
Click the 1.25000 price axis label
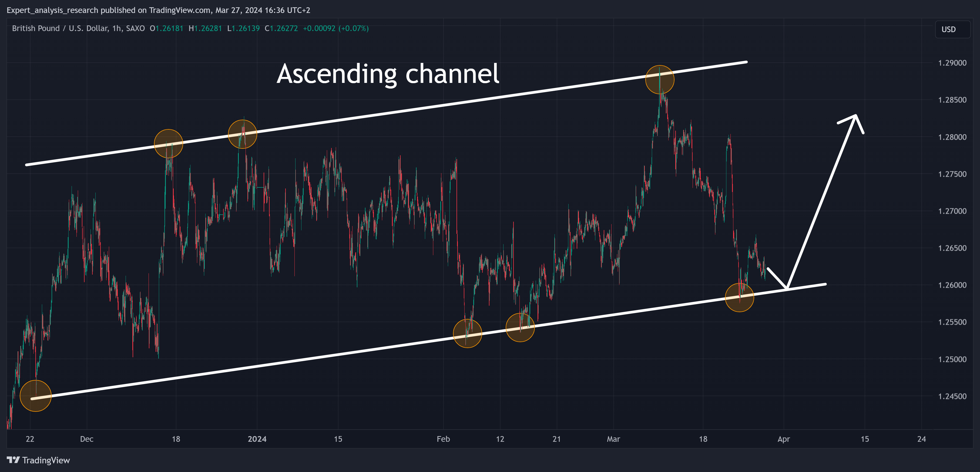[952, 359]
